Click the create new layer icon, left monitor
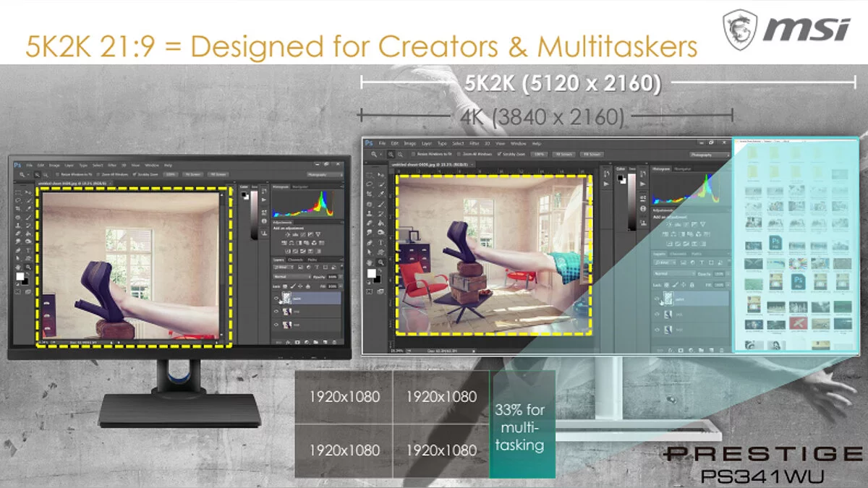Image resolution: width=868 pixels, height=488 pixels. [325, 342]
